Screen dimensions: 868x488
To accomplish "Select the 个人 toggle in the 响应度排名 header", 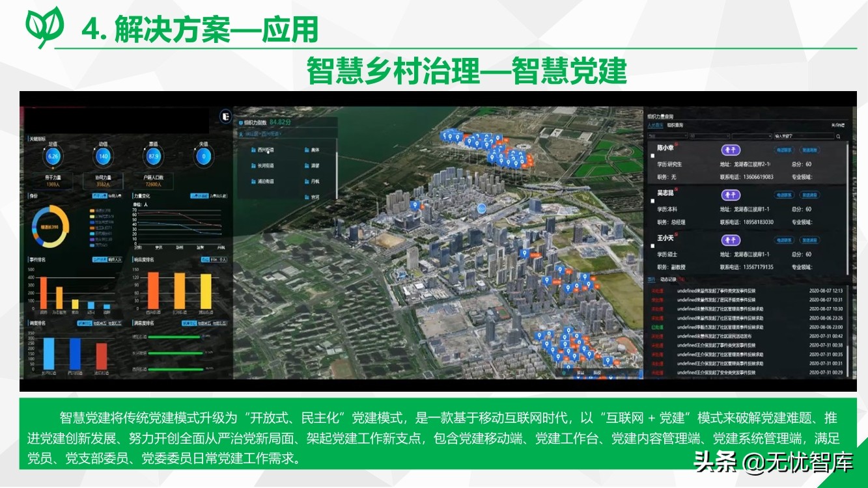I will [223, 260].
